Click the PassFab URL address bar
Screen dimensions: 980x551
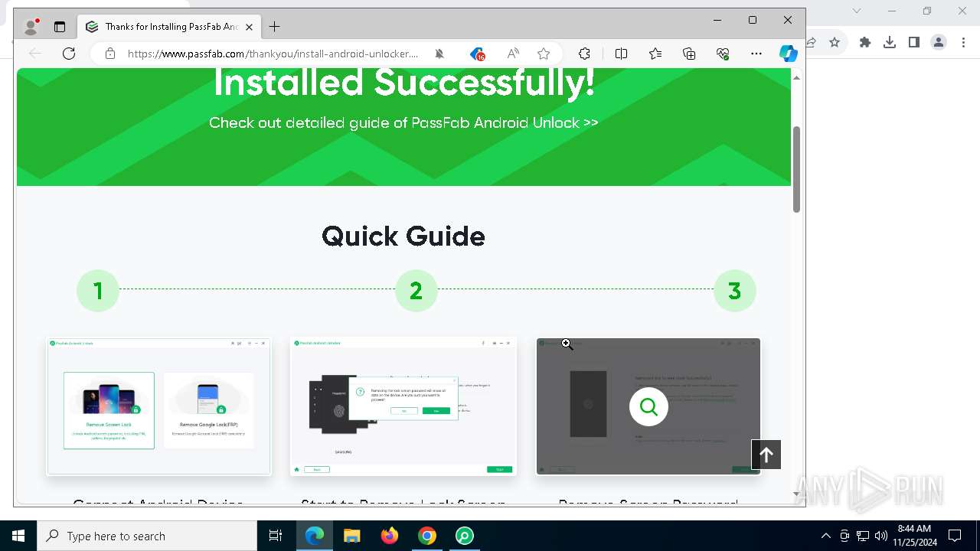click(273, 54)
